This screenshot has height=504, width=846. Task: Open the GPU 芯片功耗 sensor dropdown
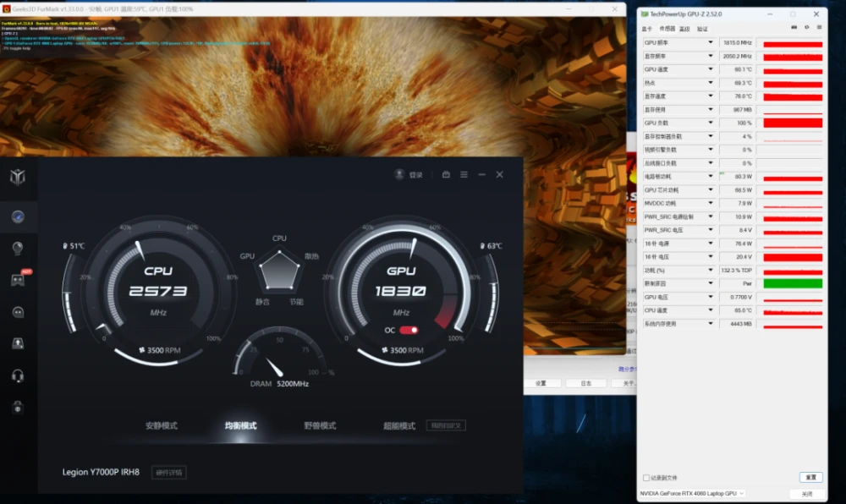coord(710,189)
